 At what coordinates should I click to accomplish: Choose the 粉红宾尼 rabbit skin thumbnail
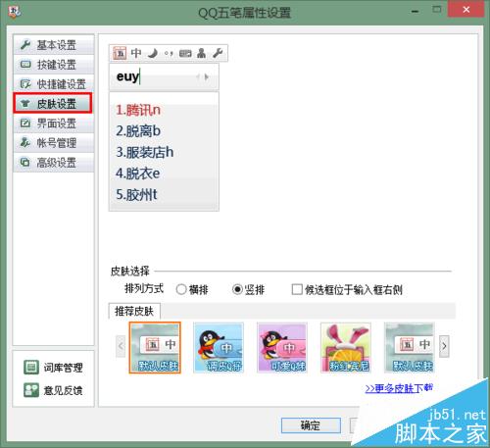click(x=346, y=348)
